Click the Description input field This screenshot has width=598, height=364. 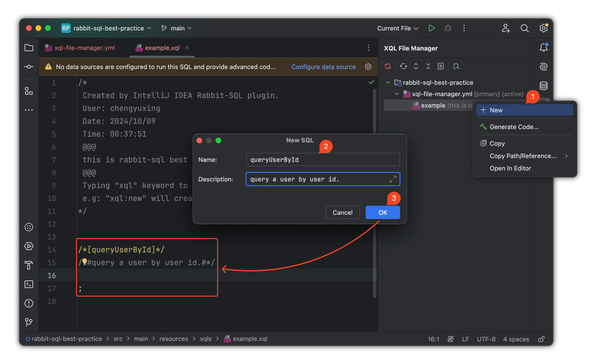[323, 179]
